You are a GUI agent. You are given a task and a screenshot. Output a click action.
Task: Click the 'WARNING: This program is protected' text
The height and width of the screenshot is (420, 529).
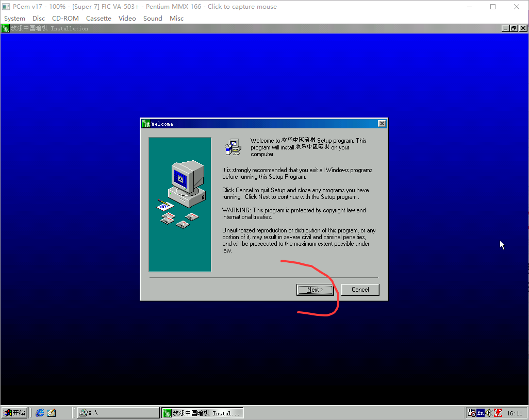(294, 213)
